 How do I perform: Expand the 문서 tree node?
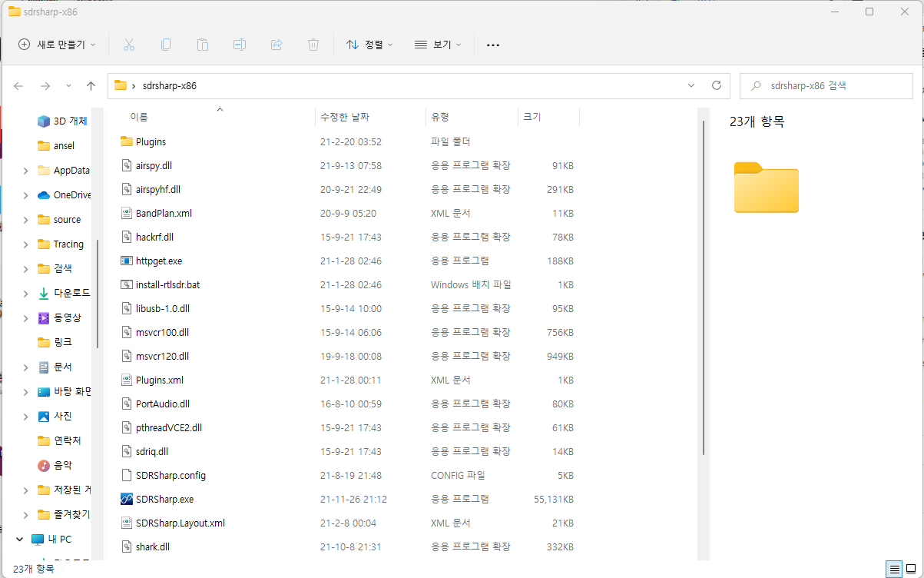25,367
